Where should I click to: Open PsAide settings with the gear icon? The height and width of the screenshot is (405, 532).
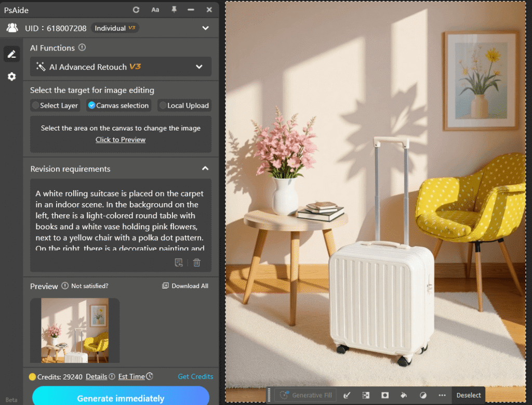click(11, 76)
